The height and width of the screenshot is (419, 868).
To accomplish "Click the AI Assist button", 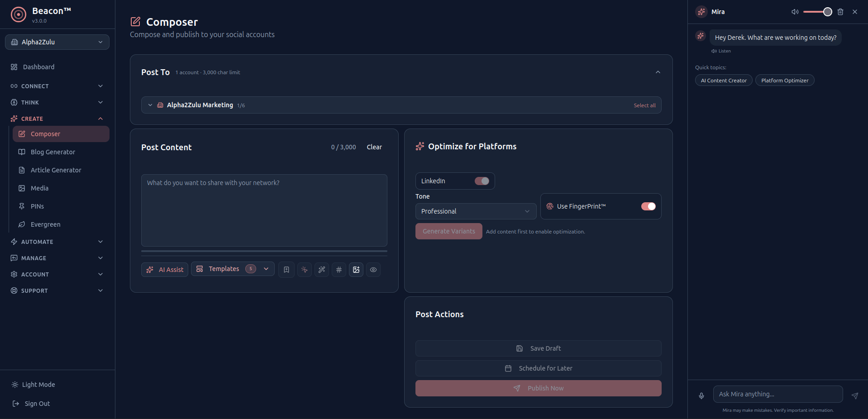I will coord(165,270).
